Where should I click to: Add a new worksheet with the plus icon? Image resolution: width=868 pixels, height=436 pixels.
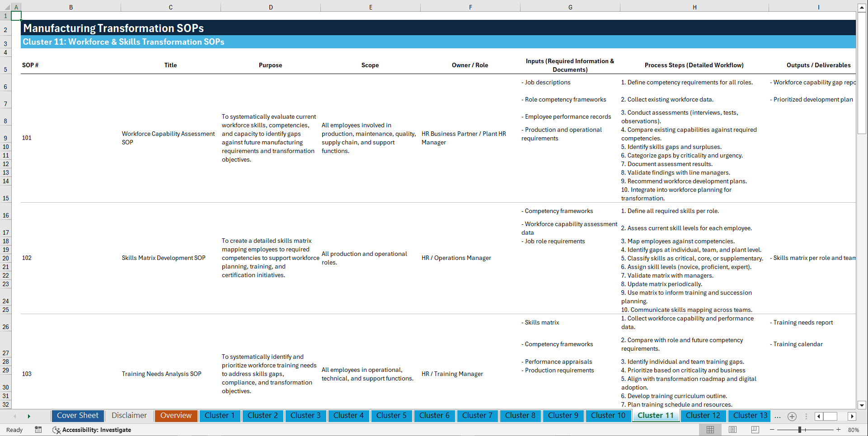click(x=792, y=416)
